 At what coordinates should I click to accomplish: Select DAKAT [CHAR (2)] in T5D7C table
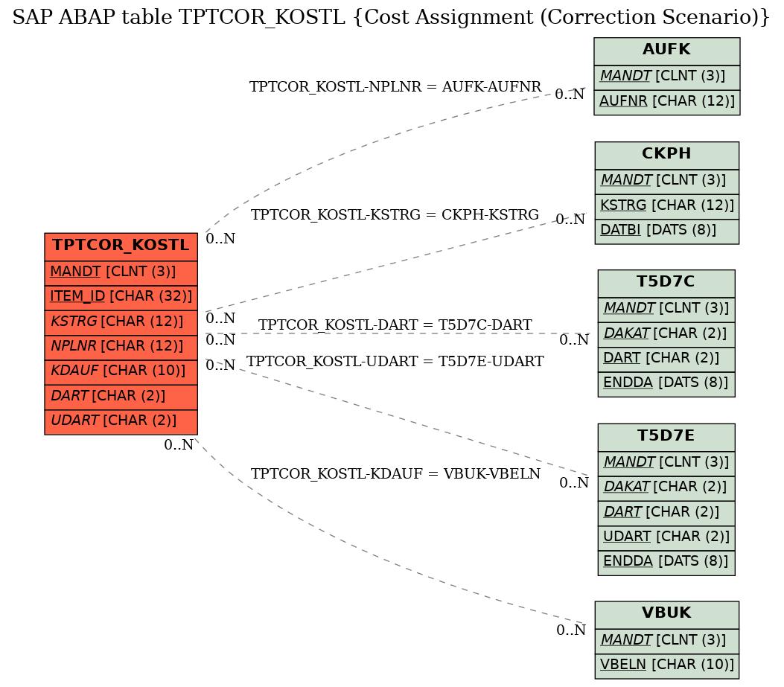point(666,334)
